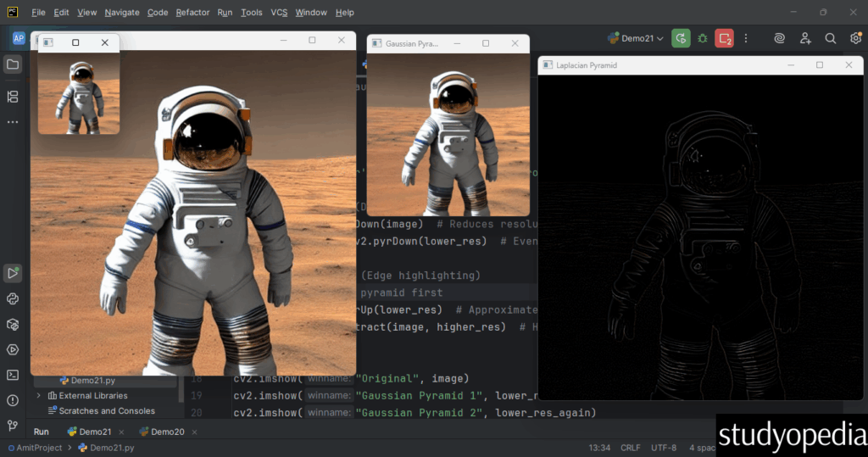Expand the External Libraries node

[38, 395]
